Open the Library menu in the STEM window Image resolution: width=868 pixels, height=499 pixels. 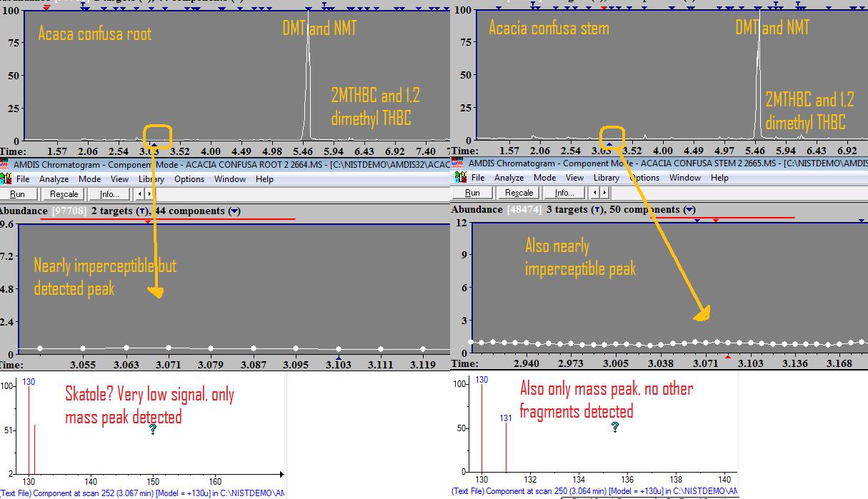[x=606, y=178]
